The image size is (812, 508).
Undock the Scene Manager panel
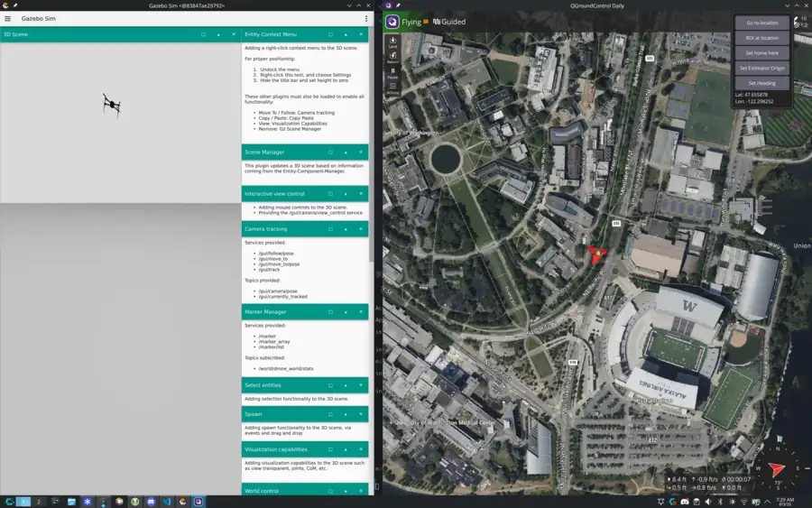330,152
